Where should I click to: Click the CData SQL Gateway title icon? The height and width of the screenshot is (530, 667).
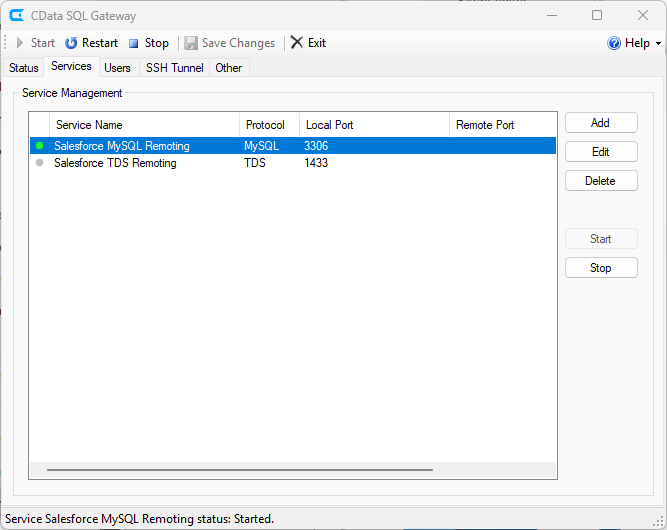[16, 16]
